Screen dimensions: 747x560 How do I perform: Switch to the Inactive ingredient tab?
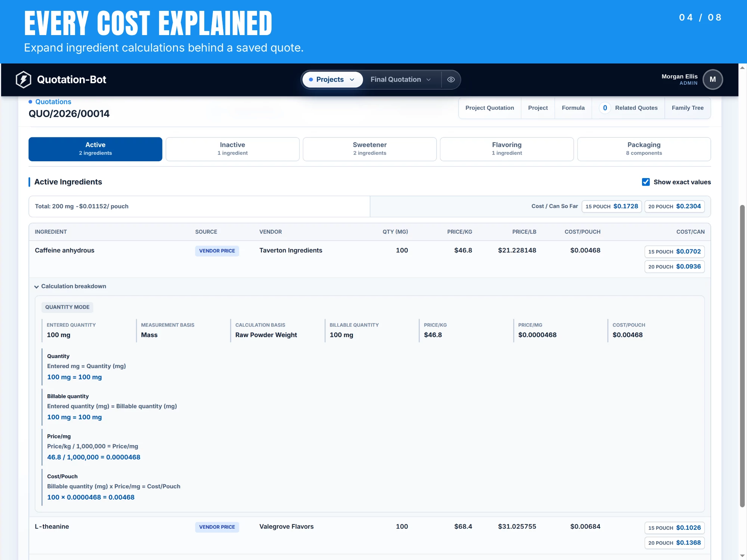(232, 149)
